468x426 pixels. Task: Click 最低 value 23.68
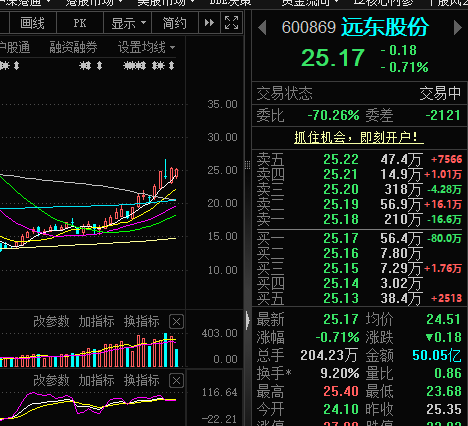pyautogui.click(x=444, y=391)
